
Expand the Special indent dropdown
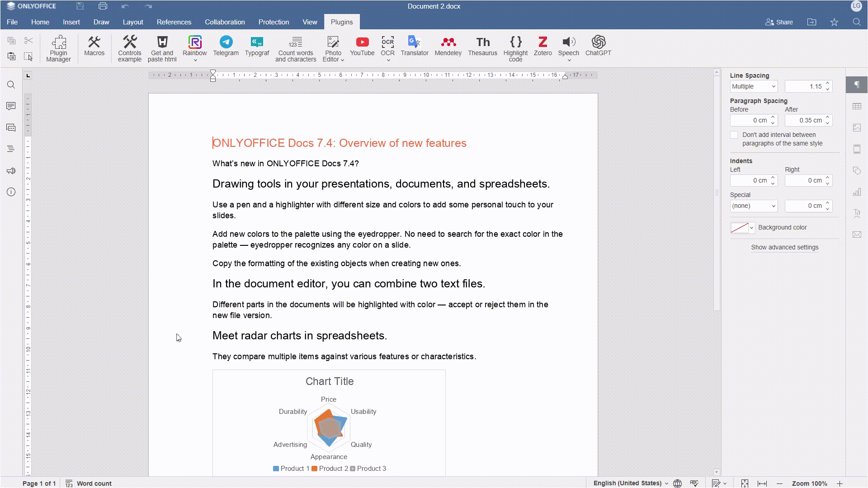click(x=753, y=206)
